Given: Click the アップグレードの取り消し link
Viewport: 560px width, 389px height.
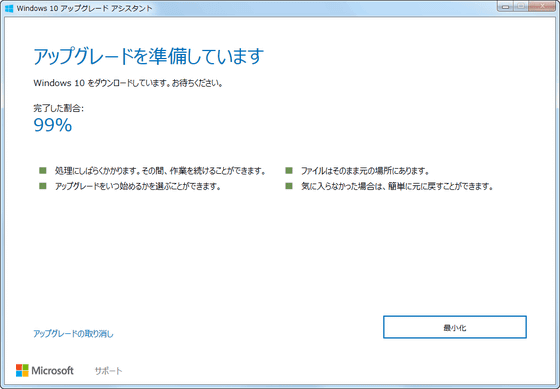Looking at the screenshot, I should [x=73, y=334].
